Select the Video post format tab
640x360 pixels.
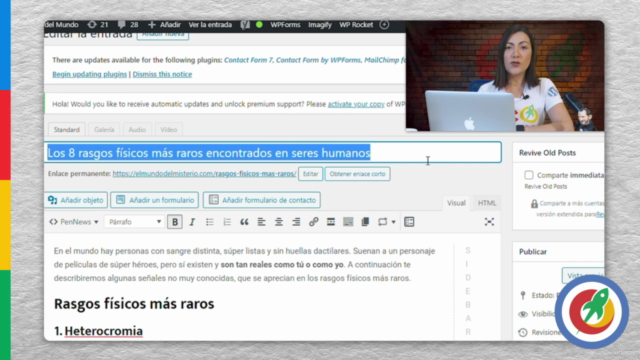point(169,129)
